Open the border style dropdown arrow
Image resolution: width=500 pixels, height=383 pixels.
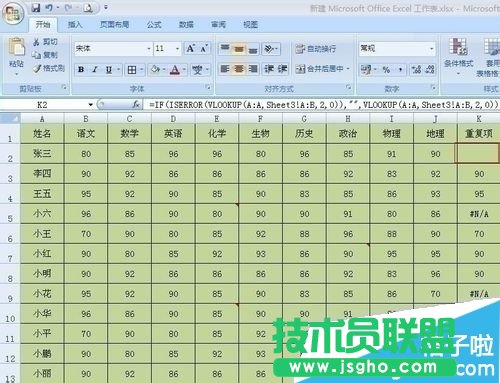tap(141, 69)
